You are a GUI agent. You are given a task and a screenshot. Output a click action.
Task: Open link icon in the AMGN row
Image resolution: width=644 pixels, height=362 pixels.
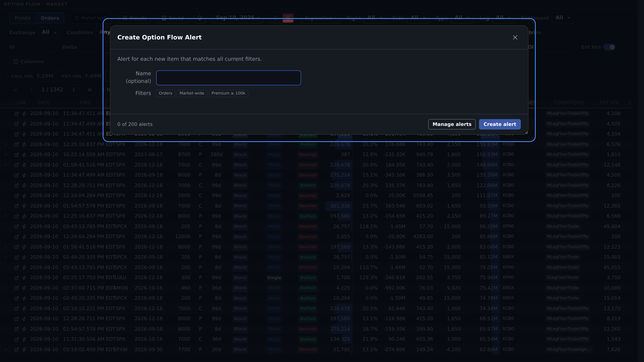[16, 288]
